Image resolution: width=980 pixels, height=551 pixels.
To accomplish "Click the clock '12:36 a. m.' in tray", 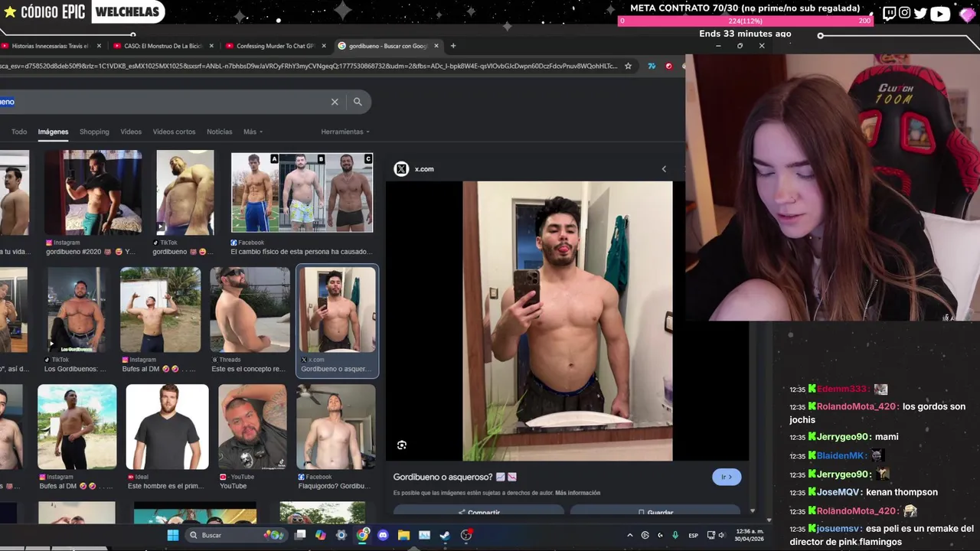I will click(x=749, y=531).
